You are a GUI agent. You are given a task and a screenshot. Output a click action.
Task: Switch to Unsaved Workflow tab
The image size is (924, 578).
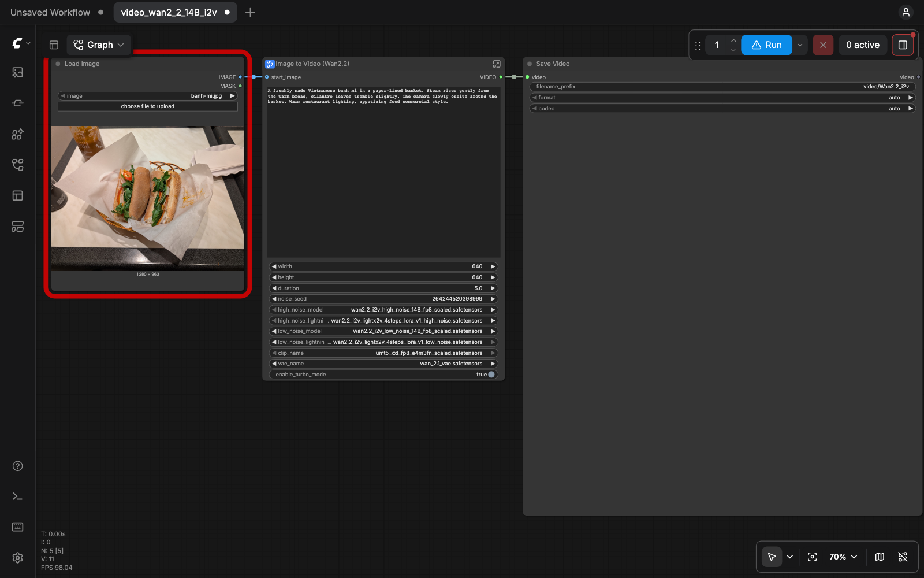point(50,12)
